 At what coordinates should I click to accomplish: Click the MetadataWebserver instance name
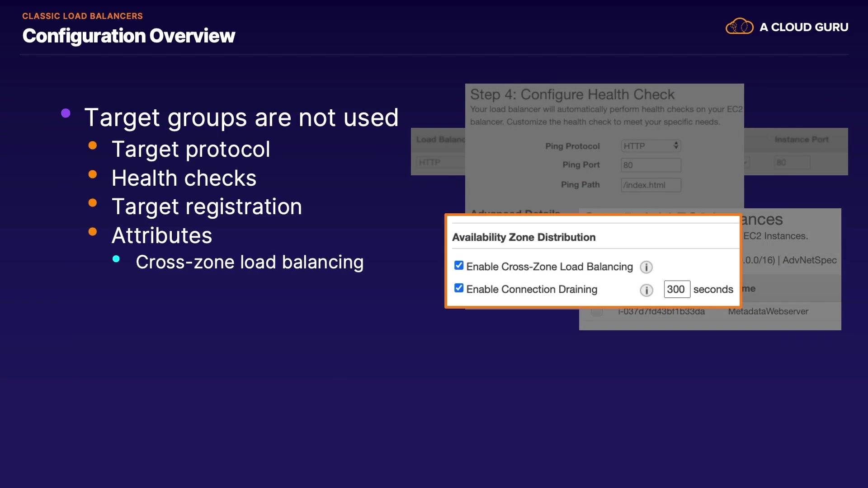[x=768, y=311]
